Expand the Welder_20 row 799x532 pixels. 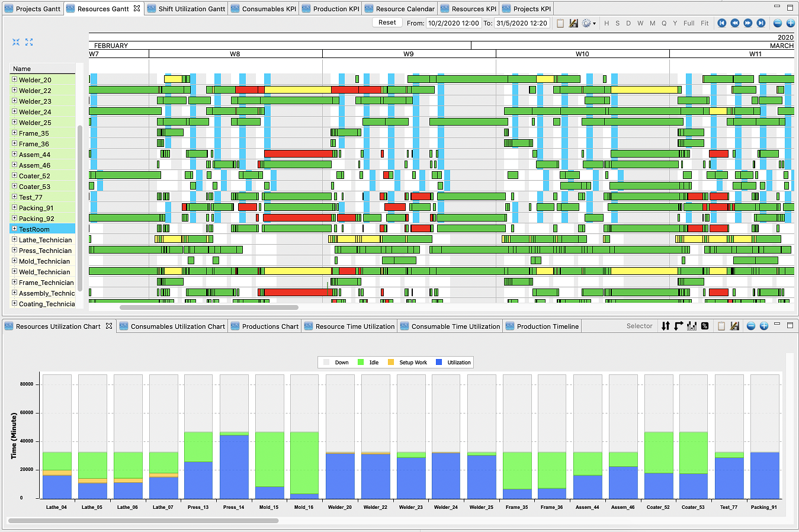click(14, 79)
